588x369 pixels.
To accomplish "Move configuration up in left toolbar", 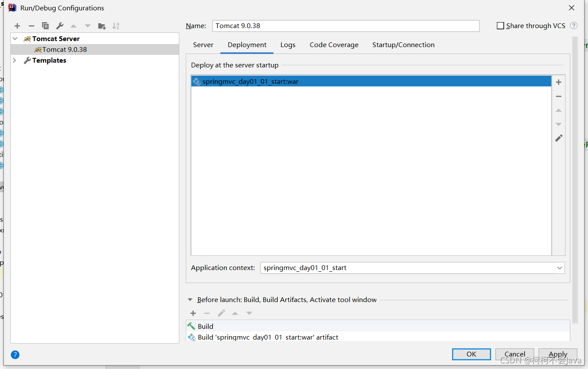I will (73, 26).
